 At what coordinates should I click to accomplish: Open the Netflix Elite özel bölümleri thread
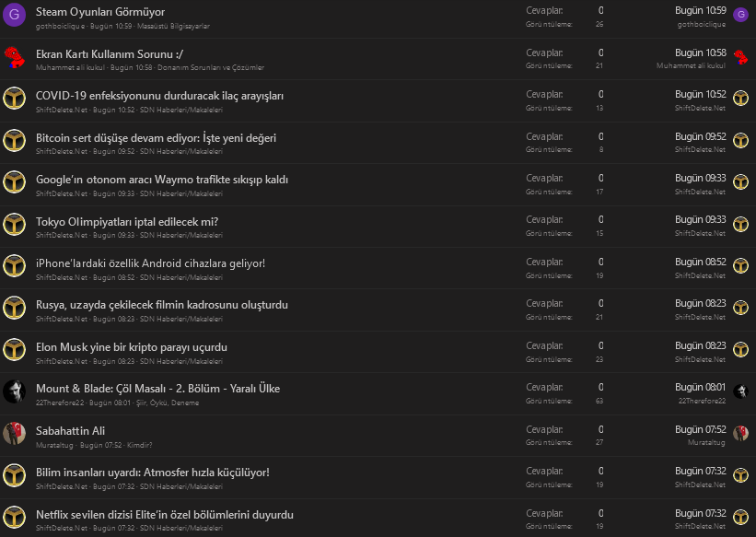(x=164, y=514)
